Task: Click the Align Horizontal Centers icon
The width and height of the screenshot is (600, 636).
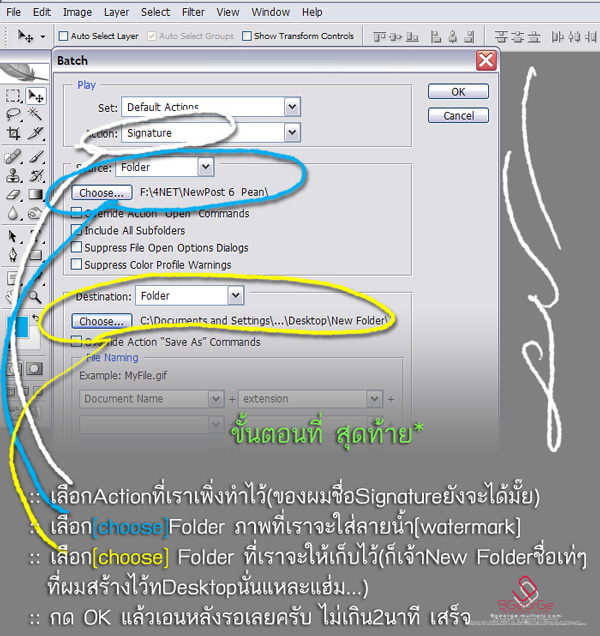Action: click(x=453, y=37)
